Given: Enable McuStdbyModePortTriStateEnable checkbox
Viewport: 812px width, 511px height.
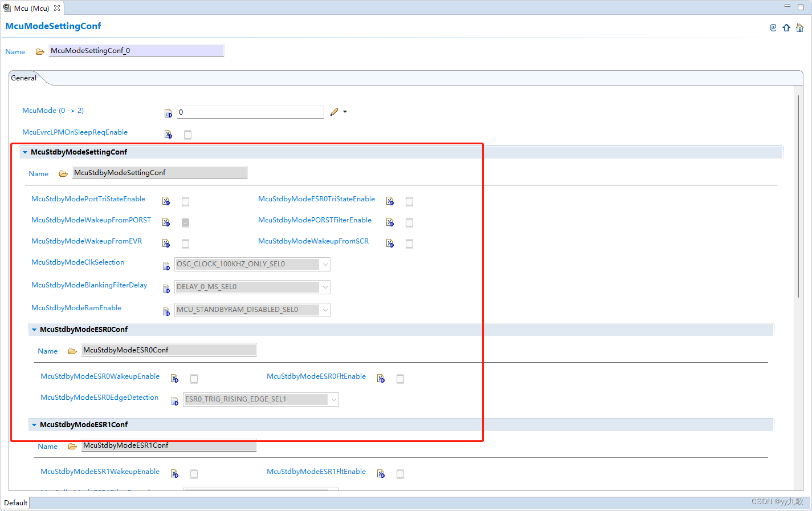Looking at the screenshot, I should (x=185, y=201).
